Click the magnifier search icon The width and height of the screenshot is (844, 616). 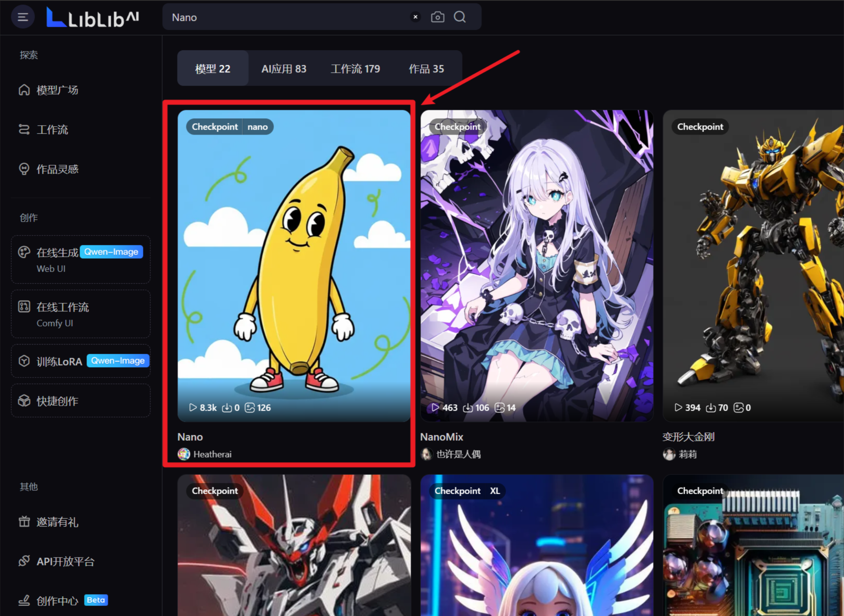click(460, 17)
